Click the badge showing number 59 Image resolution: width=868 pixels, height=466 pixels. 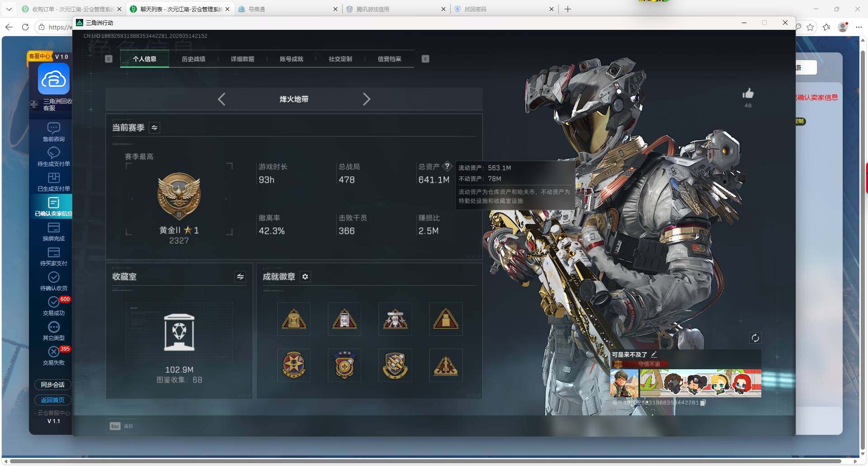(395, 319)
